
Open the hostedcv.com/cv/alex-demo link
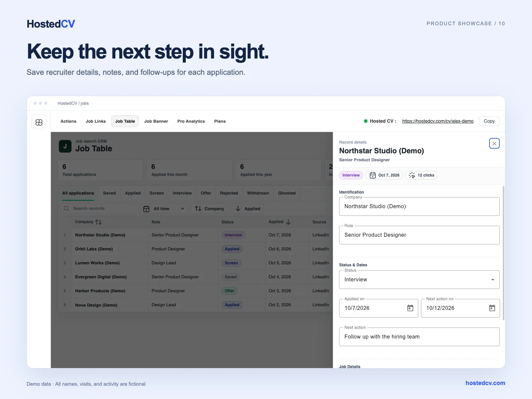tap(438, 121)
